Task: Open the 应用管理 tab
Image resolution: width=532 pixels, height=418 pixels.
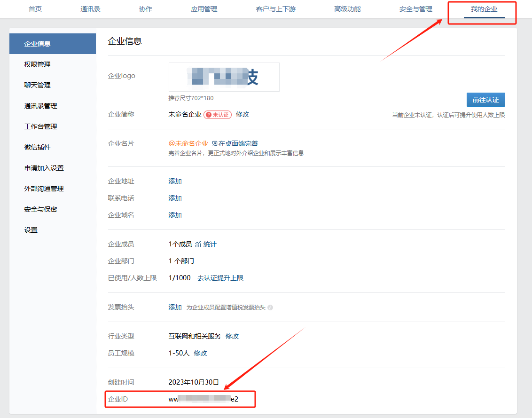Action: pyautogui.click(x=204, y=9)
